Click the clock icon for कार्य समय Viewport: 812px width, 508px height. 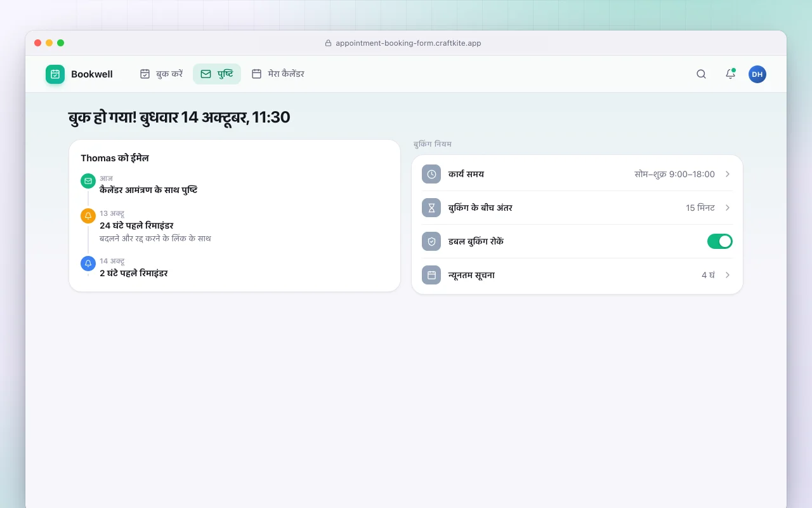[x=431, y=174]
